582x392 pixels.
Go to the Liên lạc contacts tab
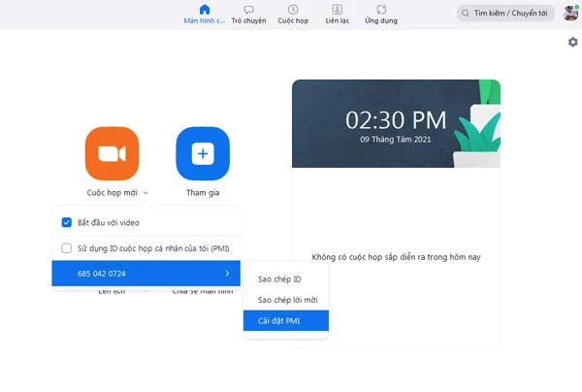point(337,15)
